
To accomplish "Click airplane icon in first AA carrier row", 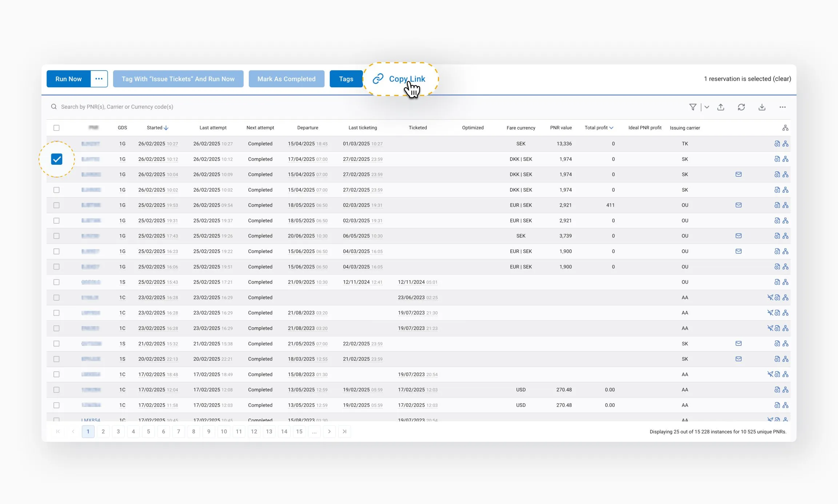I will pos(770,297).
